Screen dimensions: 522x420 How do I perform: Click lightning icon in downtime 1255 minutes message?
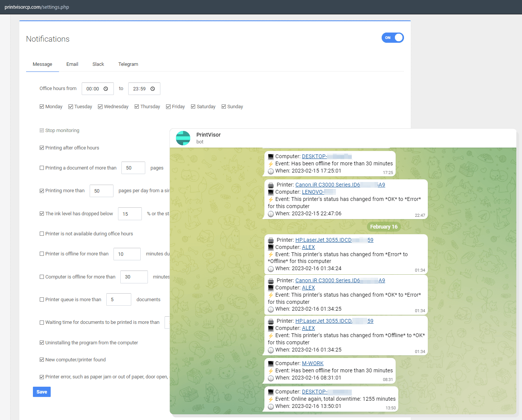tap(271, 399)
